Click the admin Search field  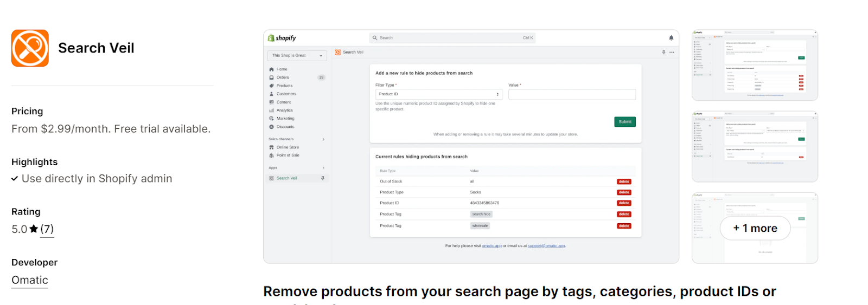click(452, 38)
